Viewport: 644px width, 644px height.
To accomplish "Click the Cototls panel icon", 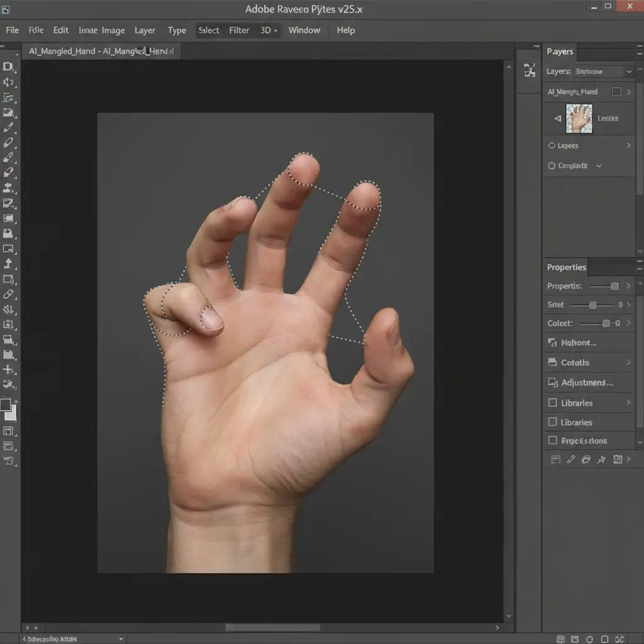I will click(x=553, y=363).
